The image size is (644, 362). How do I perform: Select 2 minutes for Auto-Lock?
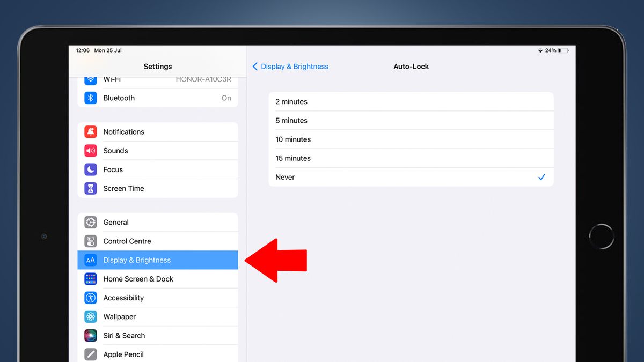point(411,101)
